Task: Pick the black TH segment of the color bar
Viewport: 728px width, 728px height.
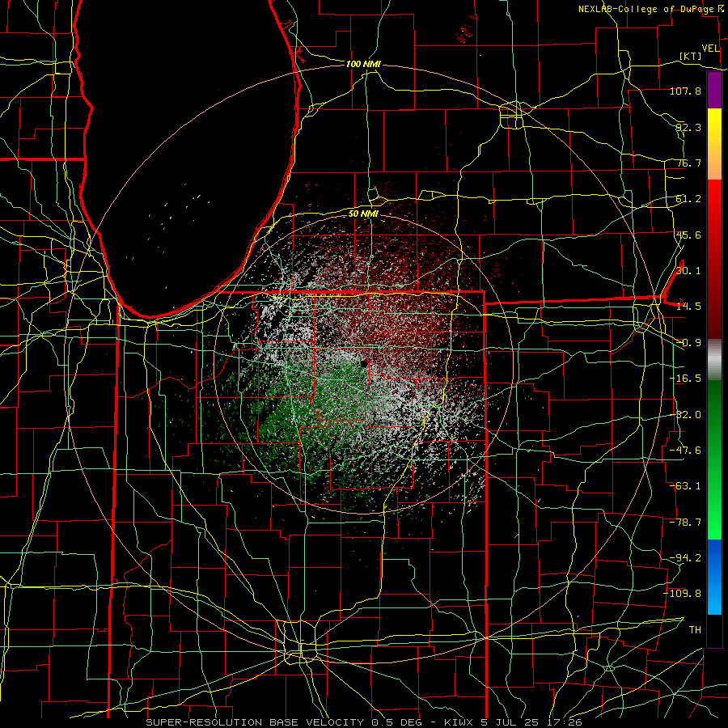Action: pos(714,630)
